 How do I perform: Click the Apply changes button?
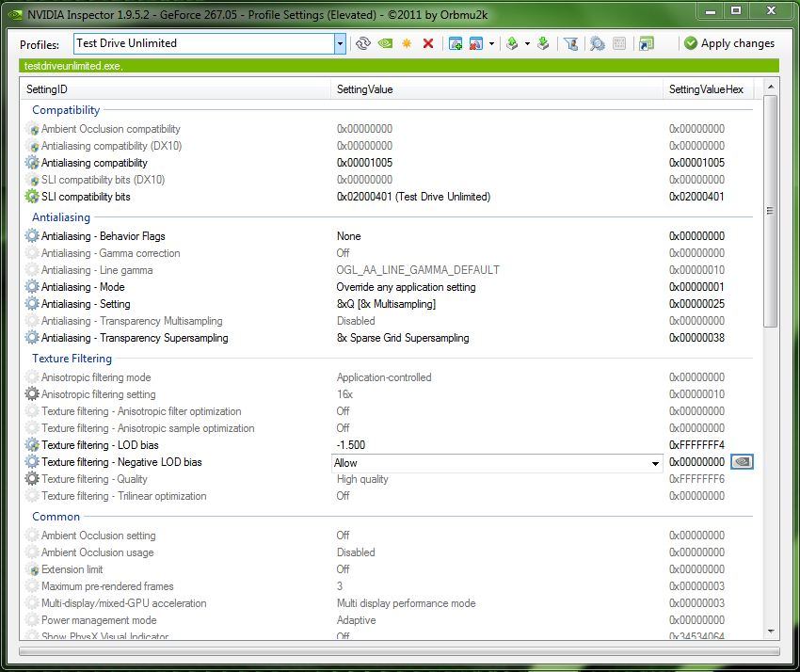[729, 43]
